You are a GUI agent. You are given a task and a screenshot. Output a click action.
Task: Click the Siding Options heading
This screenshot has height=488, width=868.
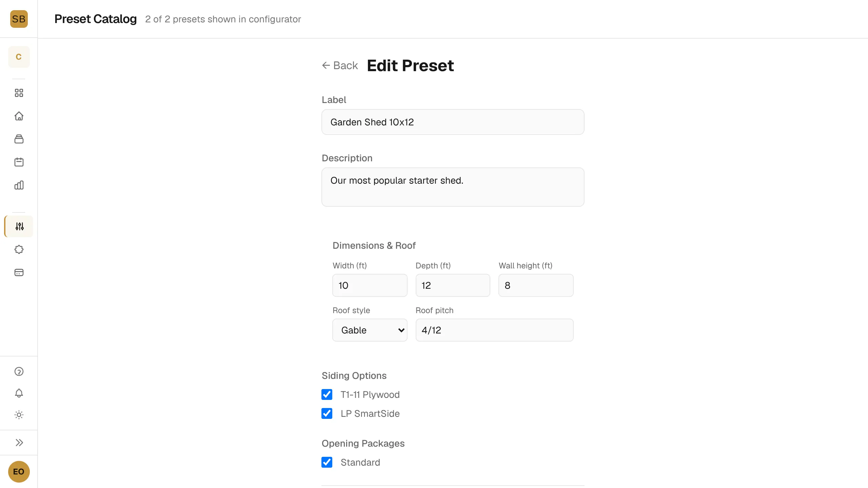pyautogui.click(x=354, y=375)
